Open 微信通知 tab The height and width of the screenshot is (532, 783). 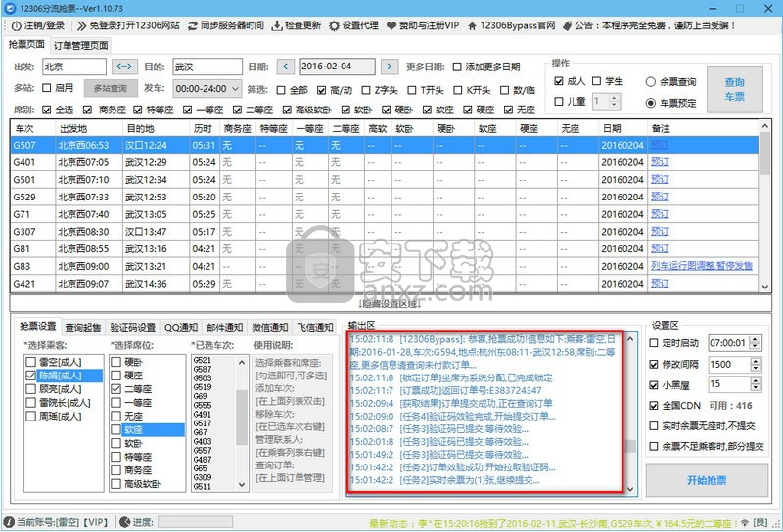270,328
